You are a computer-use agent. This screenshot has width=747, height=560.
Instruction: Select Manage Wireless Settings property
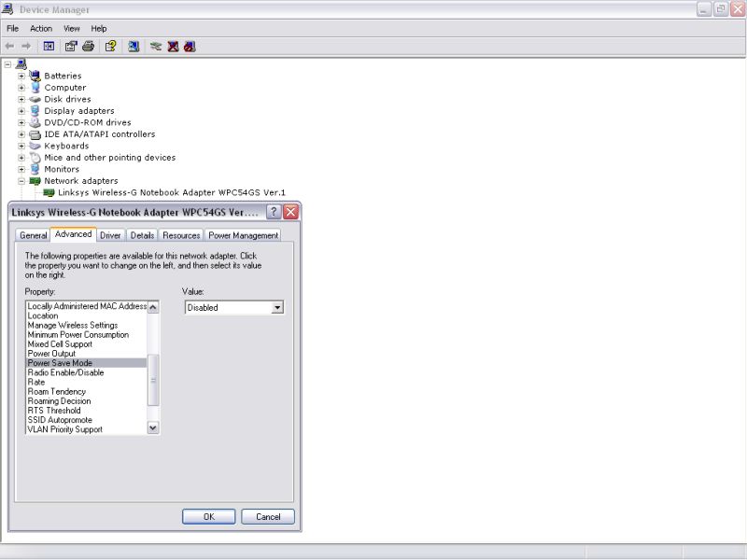pos(87,325)
